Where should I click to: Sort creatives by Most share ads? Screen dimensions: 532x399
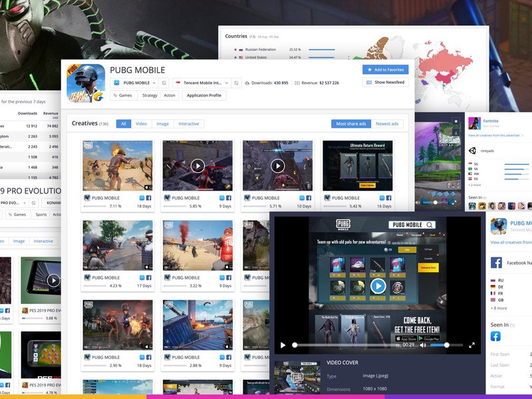(x=351, y=124)
